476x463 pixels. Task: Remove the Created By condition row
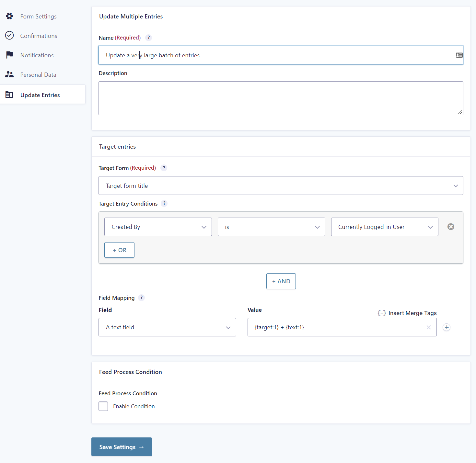tap(451, 227)
